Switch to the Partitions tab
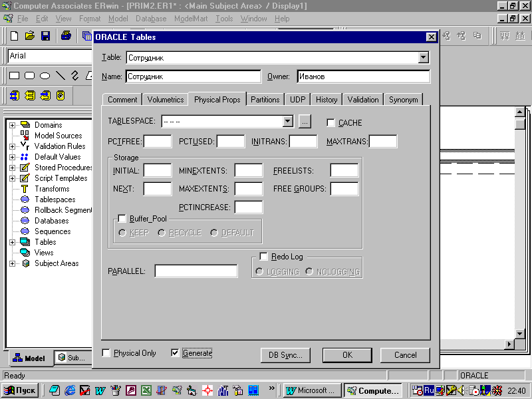The image size is (532, 399). click(265, 99)
